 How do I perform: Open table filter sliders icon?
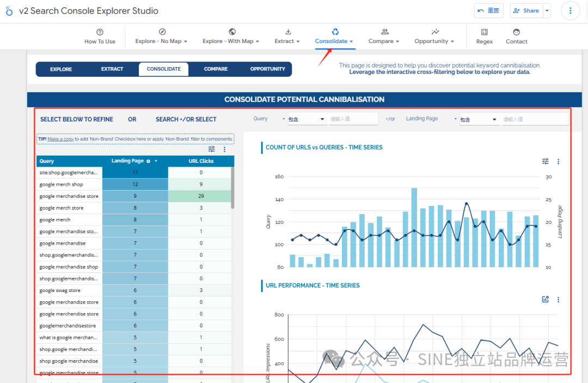211,149
